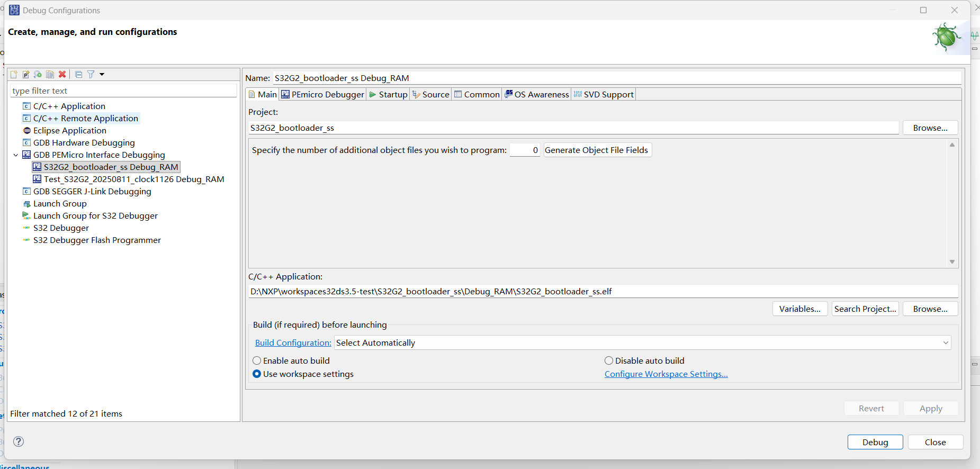
Task: Open the PEmicro Debugger tab
Action: [x=322, y=95]
